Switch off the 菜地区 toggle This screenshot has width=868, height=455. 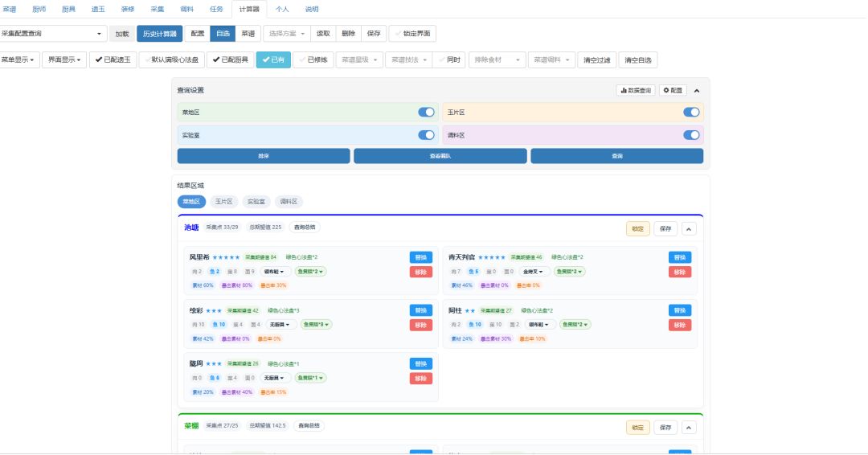426,113
